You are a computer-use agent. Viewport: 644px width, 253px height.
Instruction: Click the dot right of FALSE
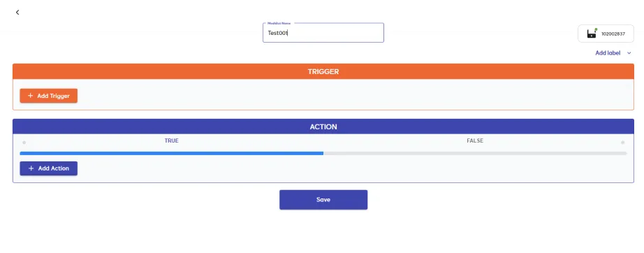tap(622, 143)
